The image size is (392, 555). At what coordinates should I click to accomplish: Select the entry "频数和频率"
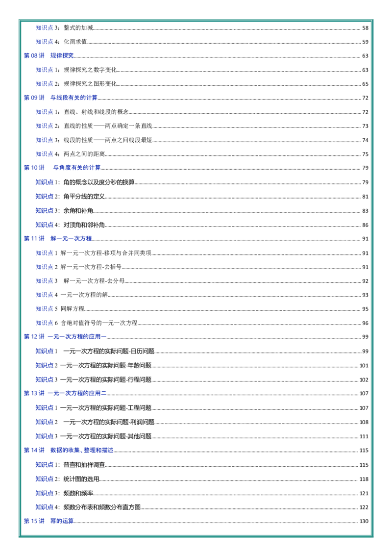pos(202,493)
